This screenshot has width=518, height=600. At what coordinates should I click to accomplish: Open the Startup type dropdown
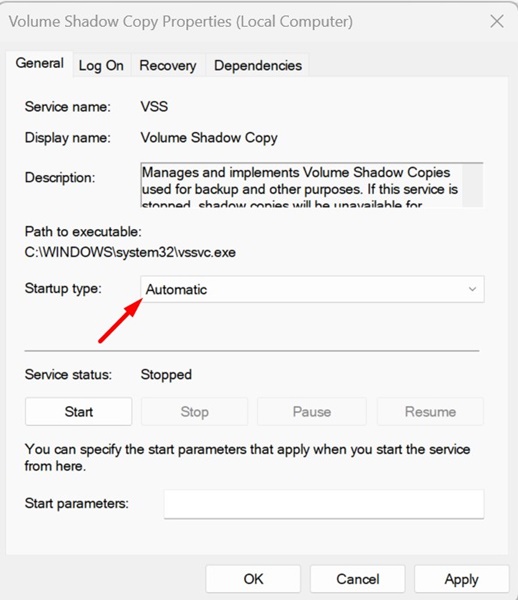coord(312,289)
